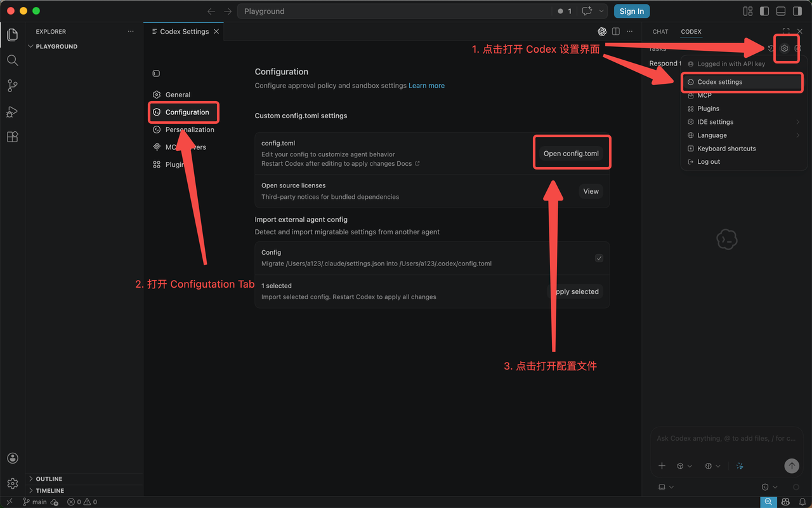
Task: Customize the window layout
Action: 748,11
